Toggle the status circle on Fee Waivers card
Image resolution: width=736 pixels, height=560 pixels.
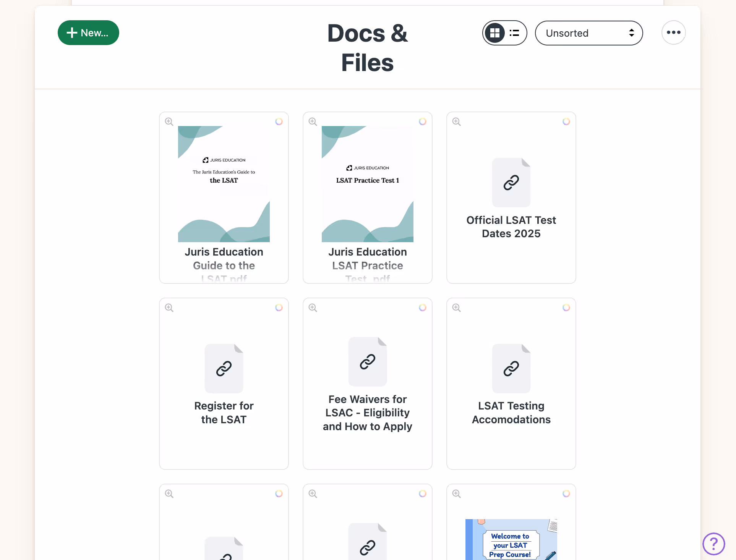[423, 308]
